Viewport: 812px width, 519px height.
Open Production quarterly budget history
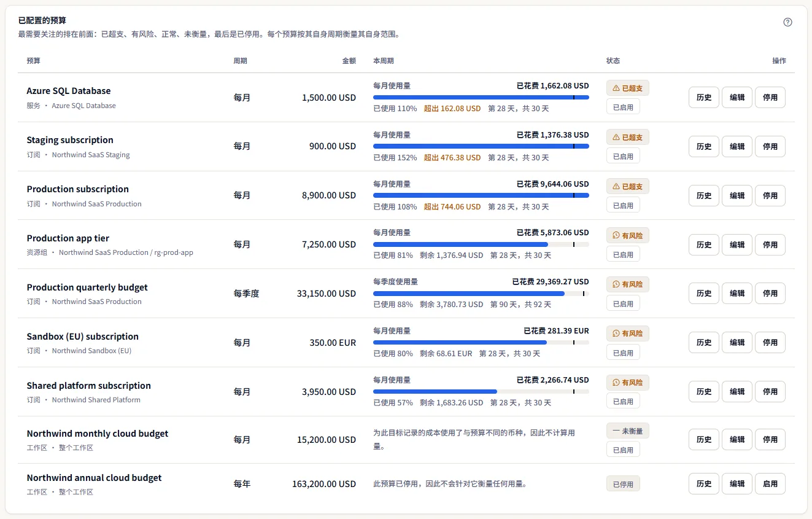tap(704, 293)
